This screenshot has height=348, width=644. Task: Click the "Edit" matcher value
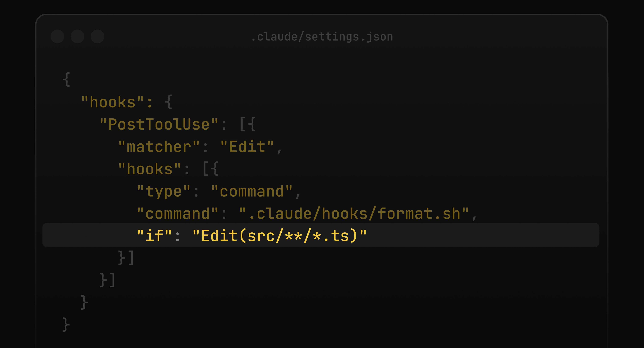(x=247, y=147)
